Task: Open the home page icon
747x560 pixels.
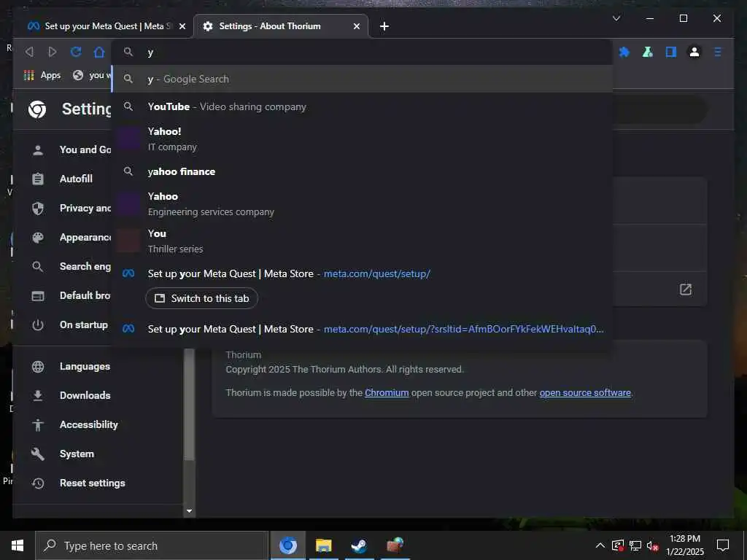Action: (99, 52)
